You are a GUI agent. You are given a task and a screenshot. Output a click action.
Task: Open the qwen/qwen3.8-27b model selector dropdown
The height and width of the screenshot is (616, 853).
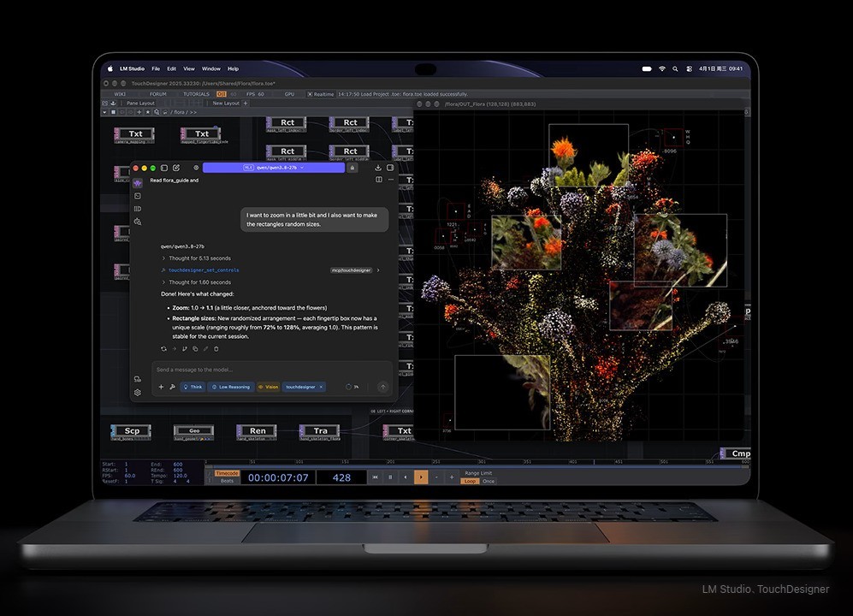click(x=274, y=168)
